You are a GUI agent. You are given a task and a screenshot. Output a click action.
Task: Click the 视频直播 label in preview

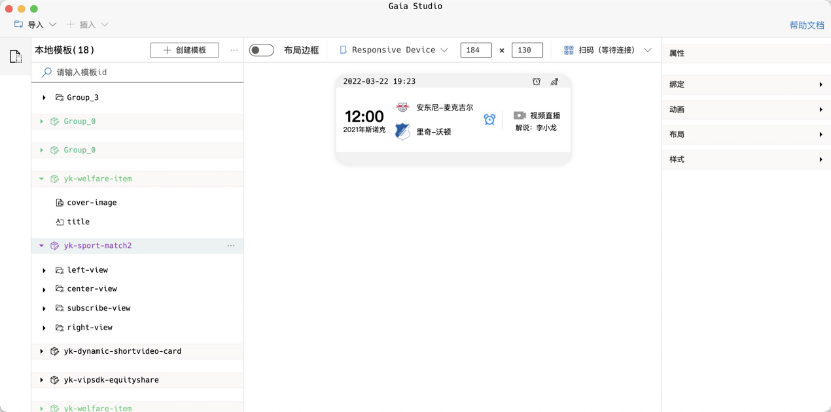(x=545, y=116)
